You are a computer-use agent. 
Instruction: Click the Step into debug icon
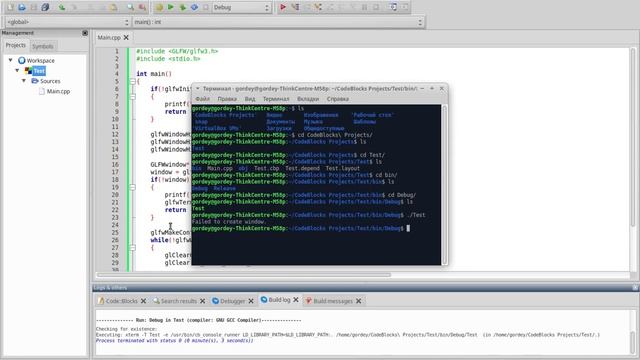tap(318, 7)
